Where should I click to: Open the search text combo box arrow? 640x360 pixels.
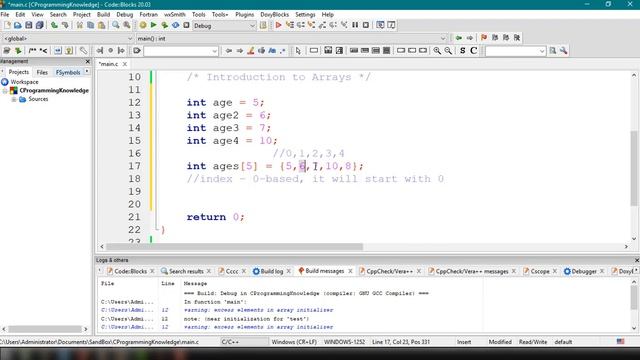coord(214,51)
